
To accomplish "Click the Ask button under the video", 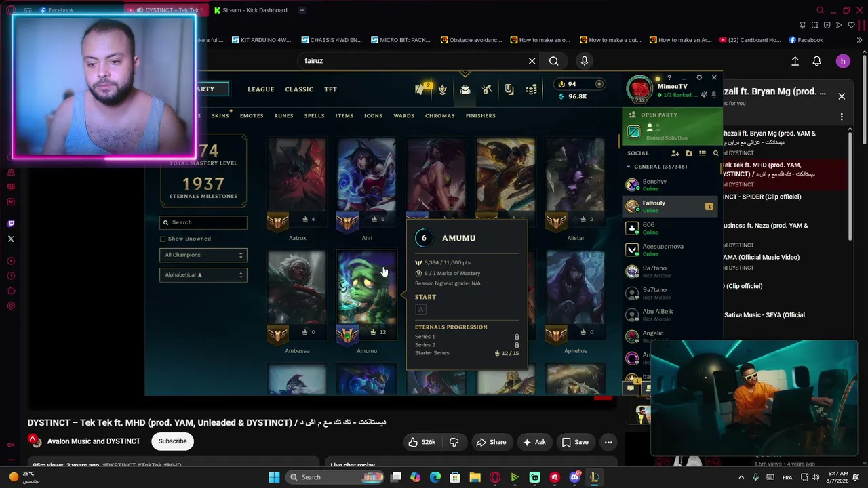I will tap(534, 442).
